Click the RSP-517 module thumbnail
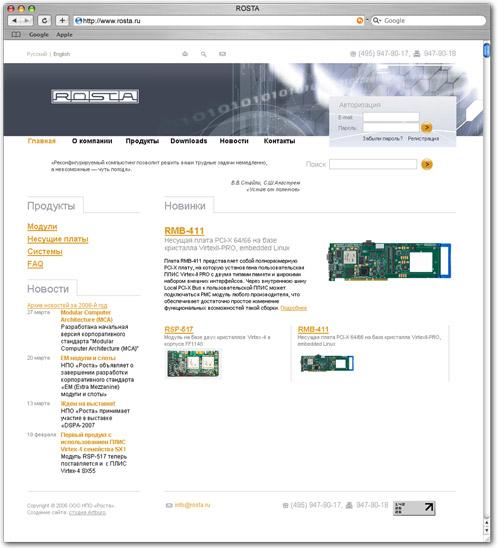This screenshot has height=548, width=498. (193, 364)
